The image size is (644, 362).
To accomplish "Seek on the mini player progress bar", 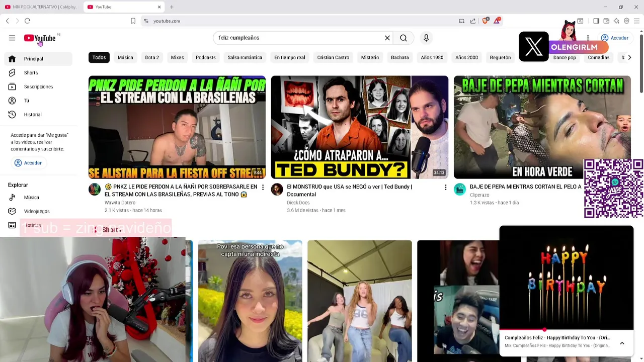I will [566, 330].
